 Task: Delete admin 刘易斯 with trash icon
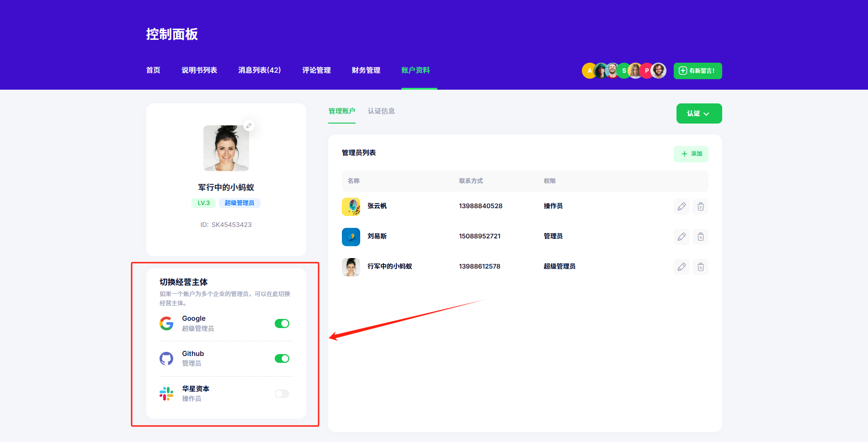pyautogui.click(x=700, y=237)
